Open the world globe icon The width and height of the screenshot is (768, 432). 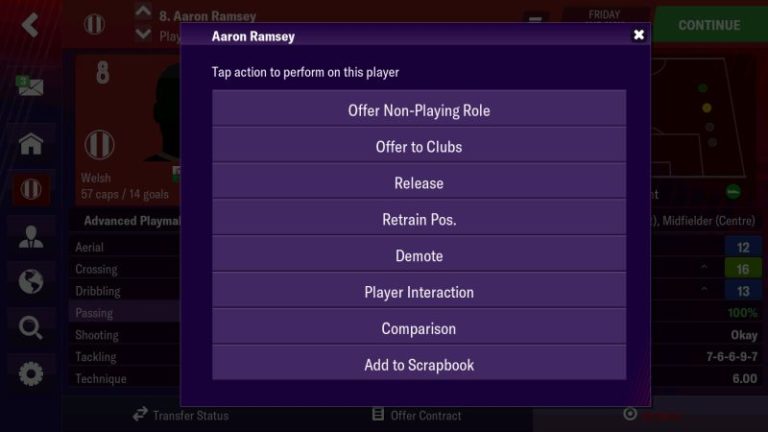[30, 281]
